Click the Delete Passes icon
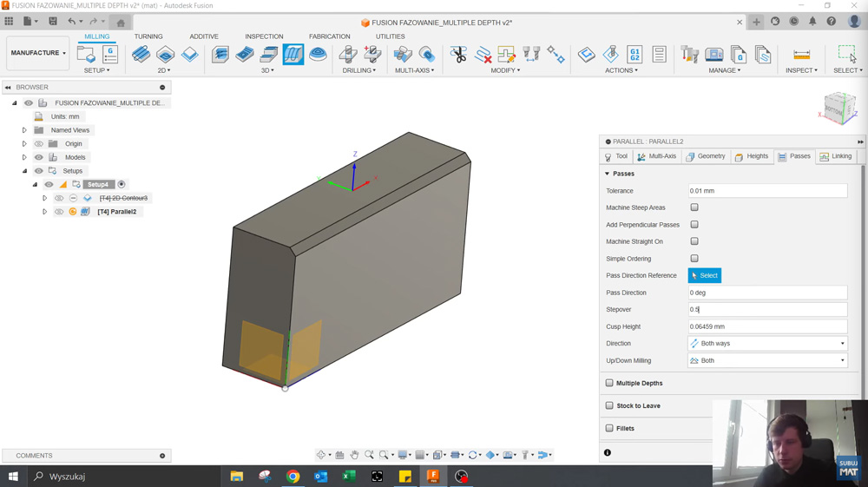Viewport: 868px width, 487px height. tap(483, 54)
